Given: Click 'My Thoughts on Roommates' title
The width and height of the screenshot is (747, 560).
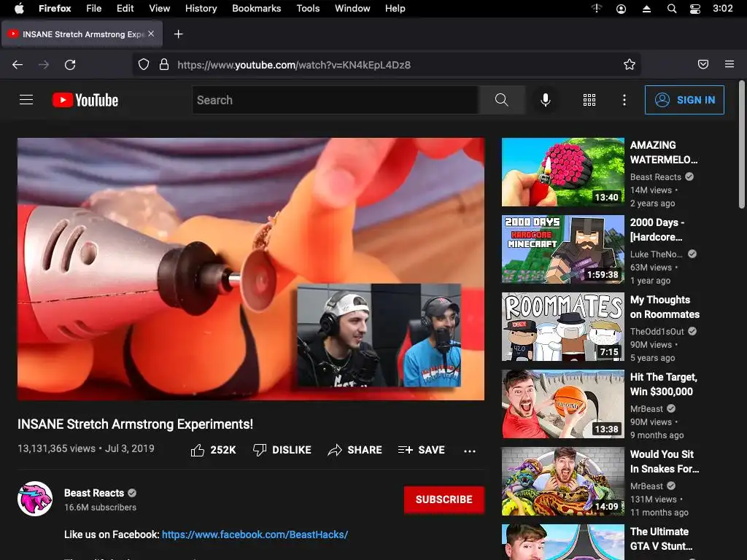Looking at the screenshot, I should pyautogui.click(x=665, y=307).
